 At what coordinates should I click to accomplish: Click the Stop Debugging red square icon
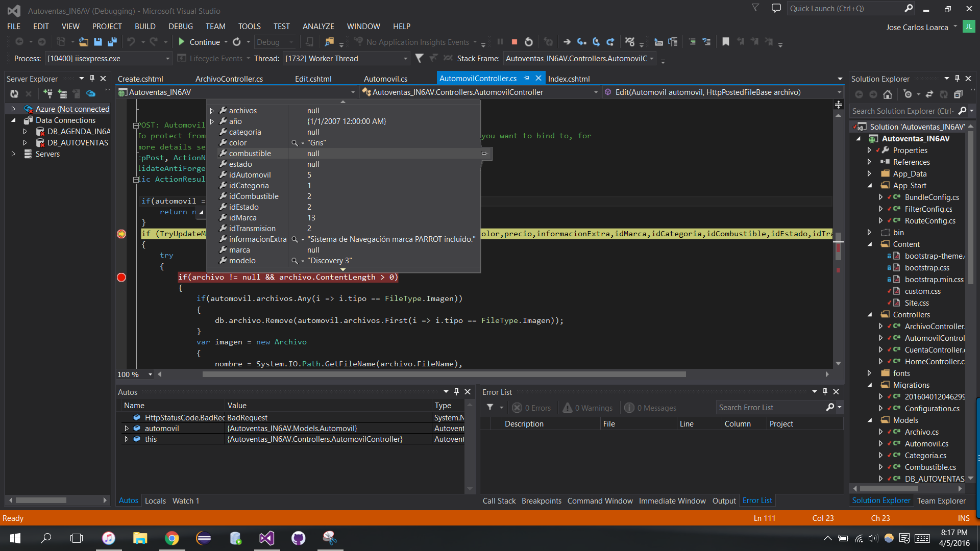514,42
